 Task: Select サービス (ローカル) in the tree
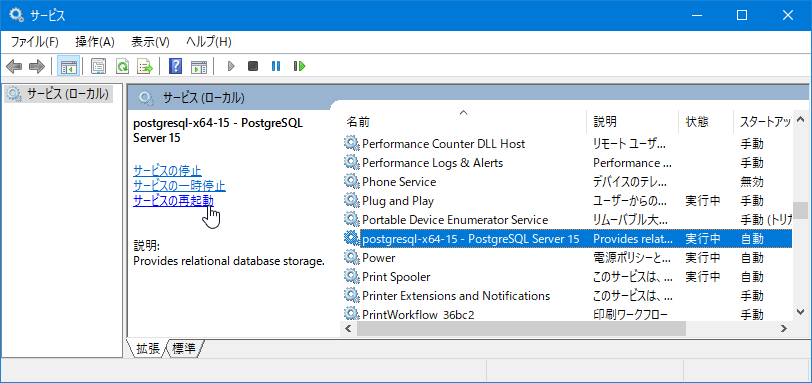point(59,94)
